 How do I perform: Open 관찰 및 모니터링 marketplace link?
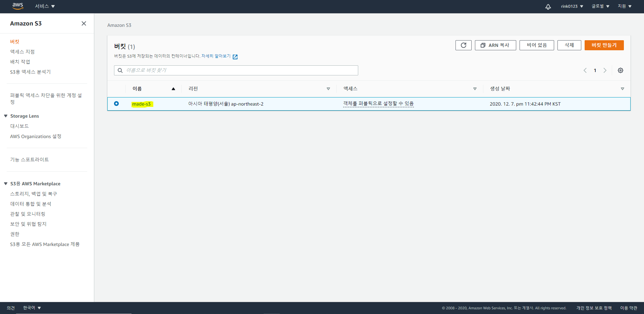(28, 214)
